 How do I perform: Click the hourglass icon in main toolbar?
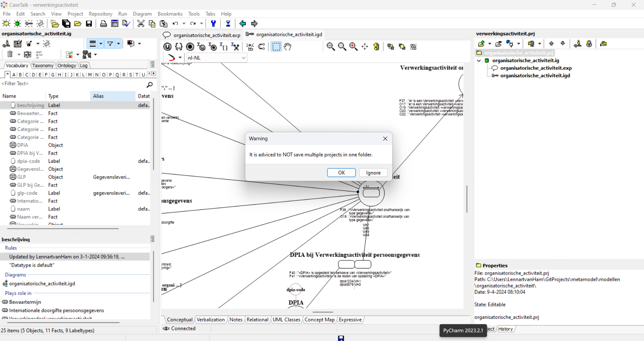(x=228, y=23)
